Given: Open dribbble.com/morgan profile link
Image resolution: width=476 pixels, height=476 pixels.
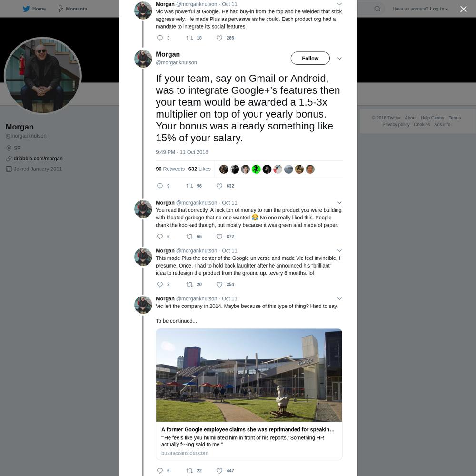Looking at the screenshot, I should click(38, 159).
